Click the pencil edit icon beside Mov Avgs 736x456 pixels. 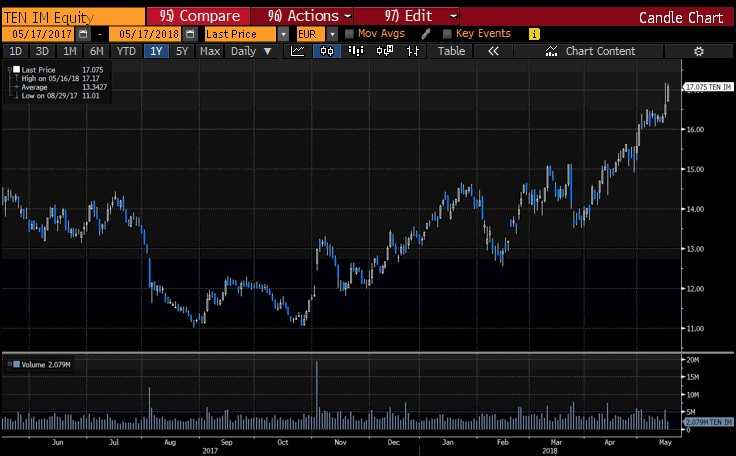click(x=426, y=34)
